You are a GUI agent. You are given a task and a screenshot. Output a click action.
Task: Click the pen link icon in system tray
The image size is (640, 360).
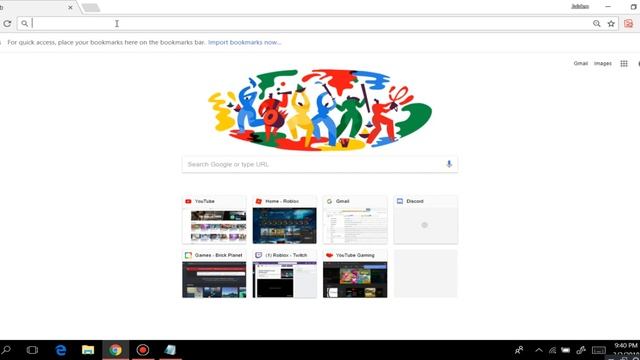tap(581, 350)
